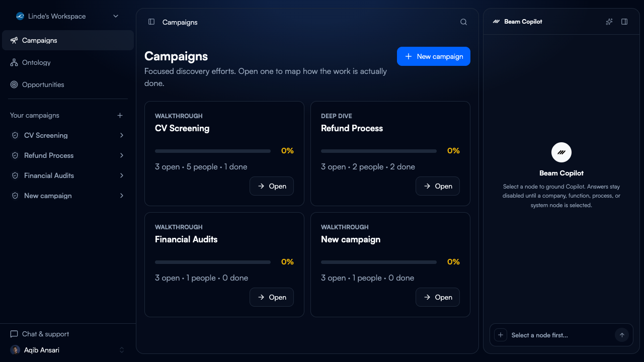Click the Copilot send arrow button
The height and width of the screenshot is (362, 644).
[622, 335]
